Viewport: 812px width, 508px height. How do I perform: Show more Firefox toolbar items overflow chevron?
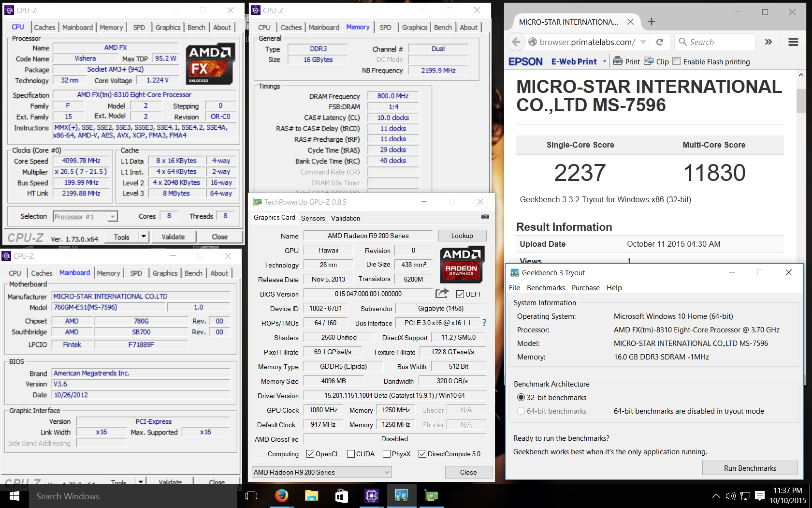click(x=768, y=42)
